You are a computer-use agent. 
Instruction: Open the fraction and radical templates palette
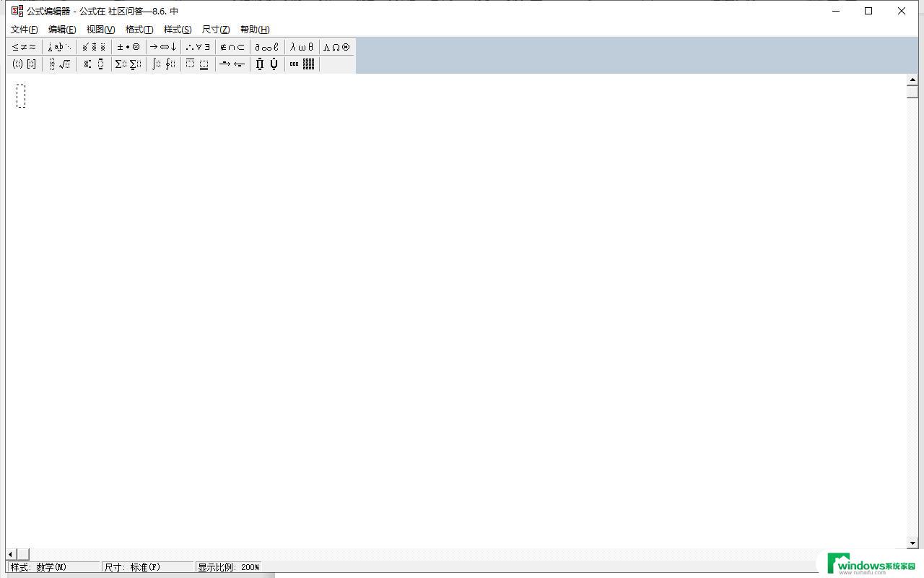pyautogui.click(x=59, y=64)
